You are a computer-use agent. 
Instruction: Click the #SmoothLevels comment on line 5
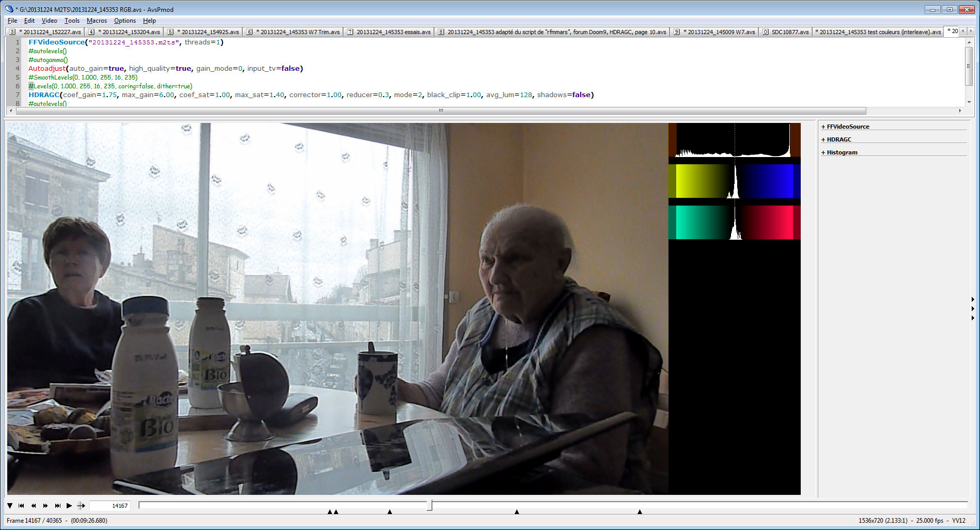[83, 77]
